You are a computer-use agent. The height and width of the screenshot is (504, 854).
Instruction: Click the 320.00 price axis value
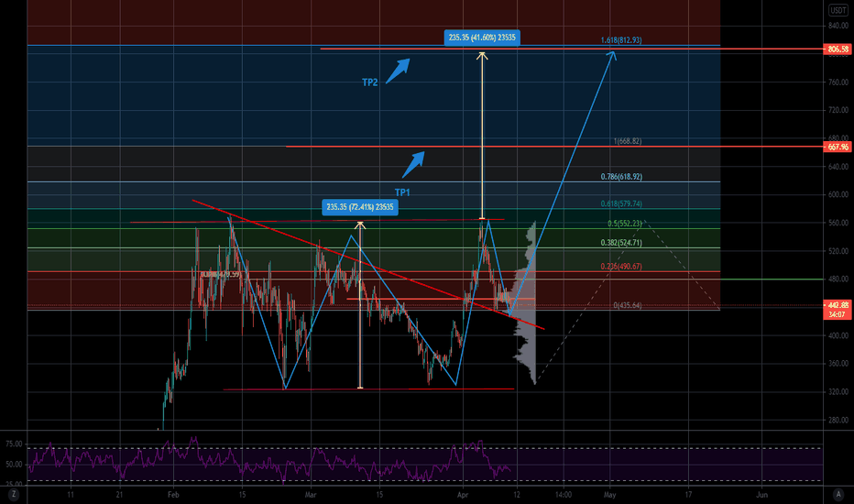point(838,392)
